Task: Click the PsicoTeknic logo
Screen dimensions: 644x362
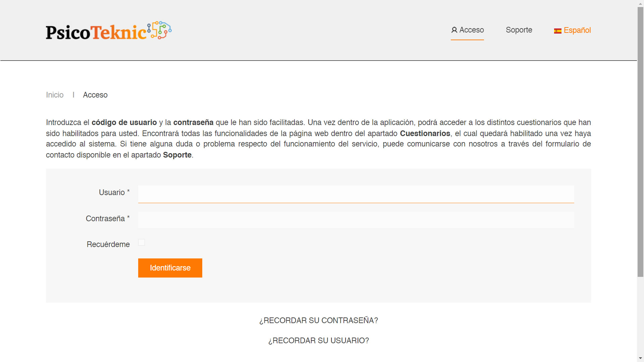Action: pos(97,32)
